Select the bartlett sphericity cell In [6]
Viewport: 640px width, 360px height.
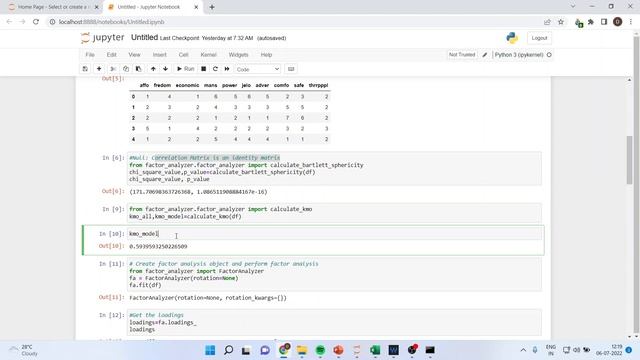coord(334,168)
